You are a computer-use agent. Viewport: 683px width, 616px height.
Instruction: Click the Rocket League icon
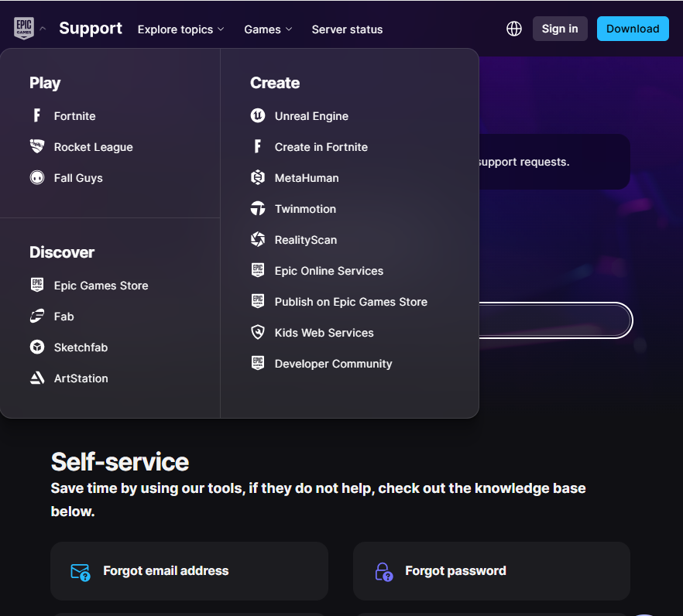(x=37, y=146)
